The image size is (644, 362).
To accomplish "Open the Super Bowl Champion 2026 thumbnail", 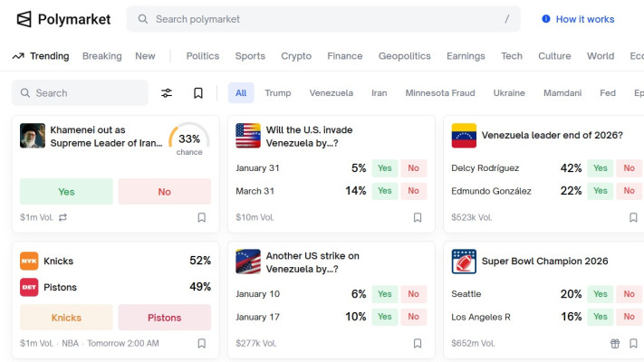I will coord(464,262).
